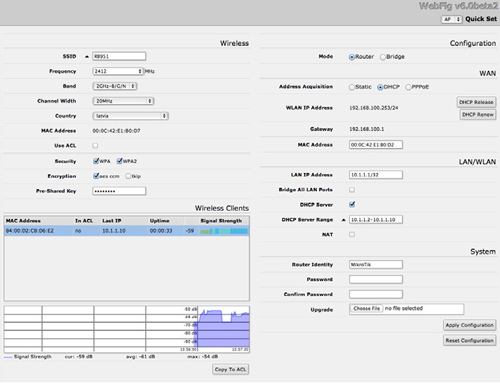Click the Last IP cell 10.1.1.10
The height and width of the screenshot is (383, 500).
pos(114,231)
